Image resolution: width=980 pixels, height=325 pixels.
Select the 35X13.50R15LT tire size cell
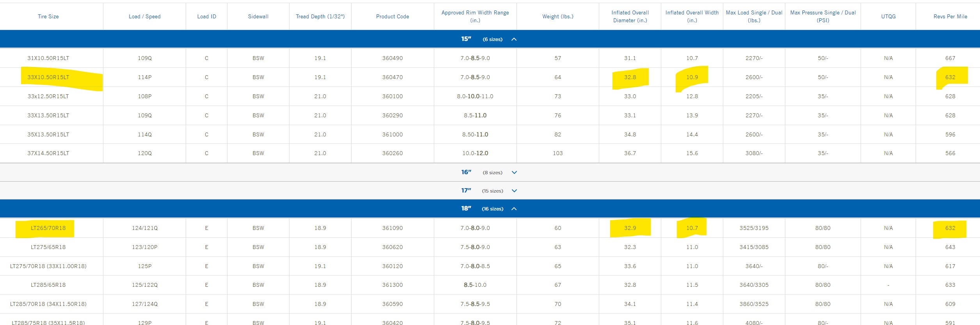pyautogui.click(x=48, y=134)
